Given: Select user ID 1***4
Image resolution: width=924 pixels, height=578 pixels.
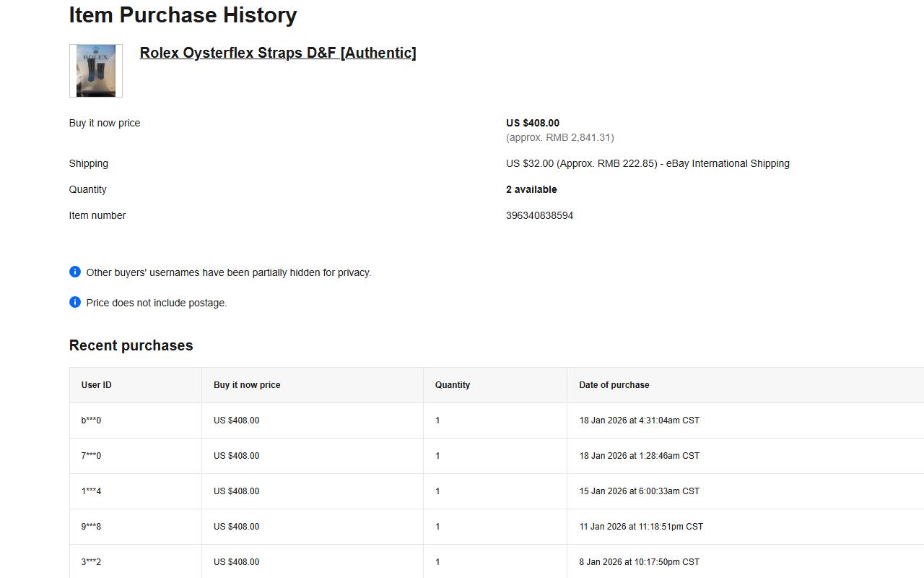Looking at the screenshot, I should click(x=91, y=491).
